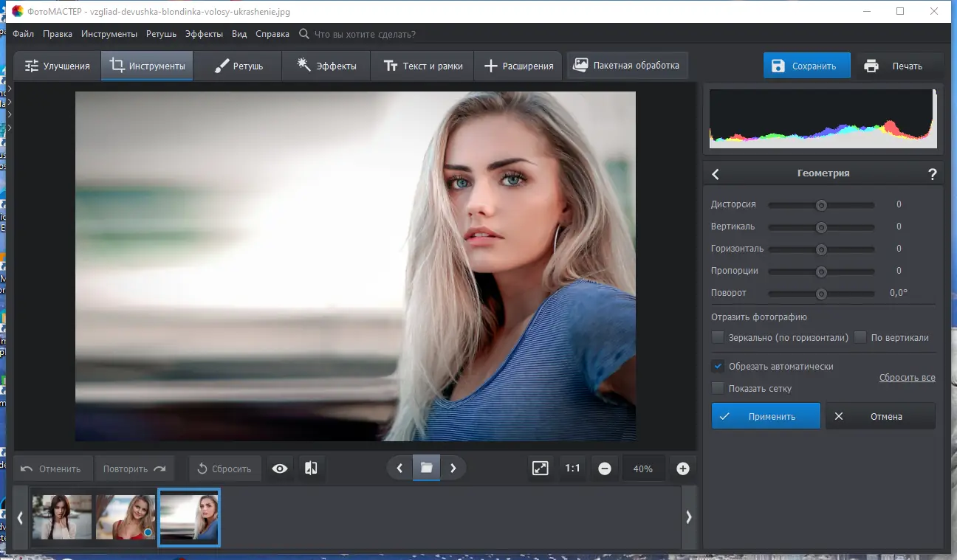Screen dimensions: 957x560
Task: Zoom out with the minus icon
Action: click(605, 469)
